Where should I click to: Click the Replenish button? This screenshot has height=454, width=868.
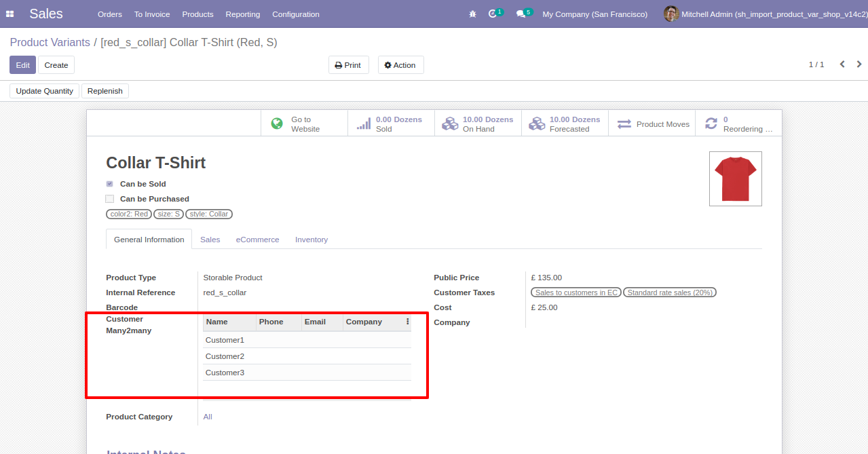(105, 91)
